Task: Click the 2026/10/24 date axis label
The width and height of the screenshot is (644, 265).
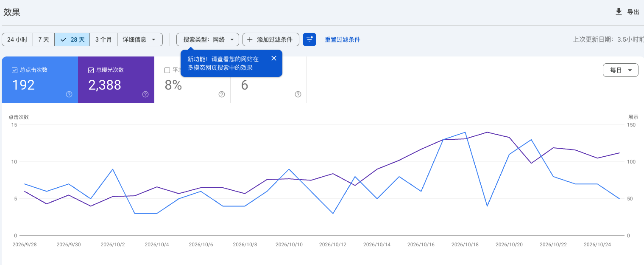Action: (x=597, y=245)
